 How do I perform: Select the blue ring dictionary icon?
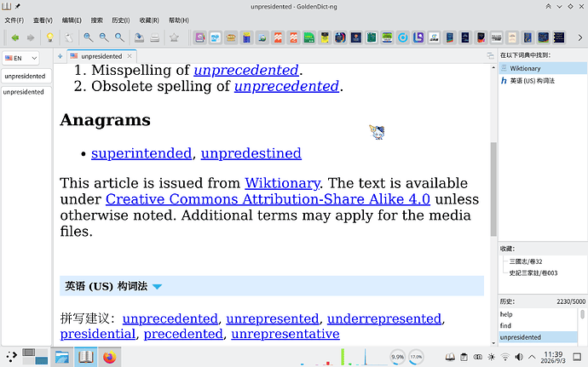point(403,37)
